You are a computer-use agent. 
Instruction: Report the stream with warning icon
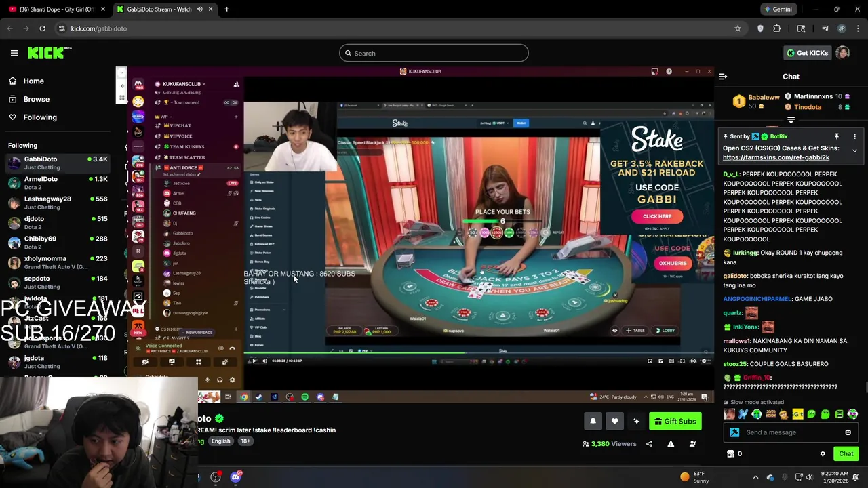[x=671, y=444]
